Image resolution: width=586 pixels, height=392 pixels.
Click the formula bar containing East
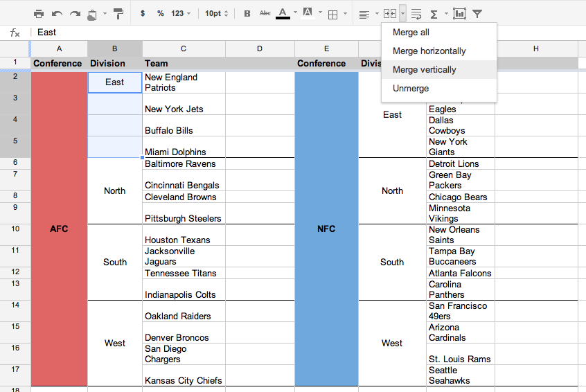click(x=207, y=33)
